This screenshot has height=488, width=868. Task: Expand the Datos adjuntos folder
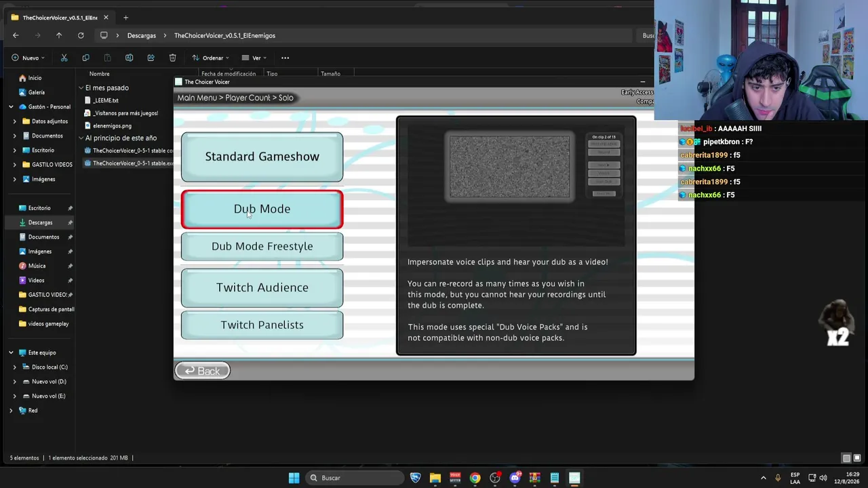pyautogui.click(x=15, y=121)
